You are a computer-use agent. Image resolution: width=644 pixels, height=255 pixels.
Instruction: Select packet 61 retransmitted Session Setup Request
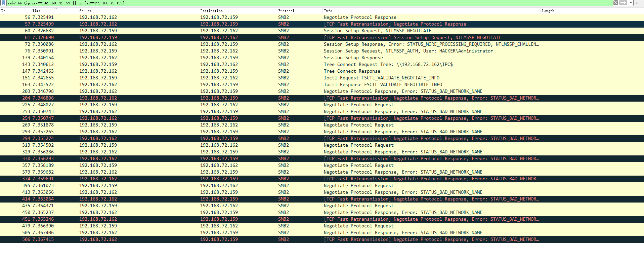(x=322, y=38)
